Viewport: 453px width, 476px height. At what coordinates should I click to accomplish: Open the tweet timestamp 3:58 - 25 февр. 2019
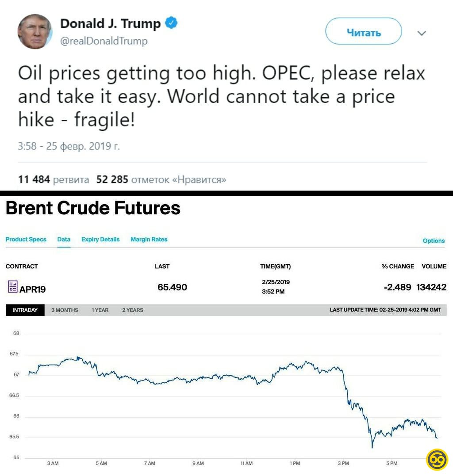[x=69, y=146]
